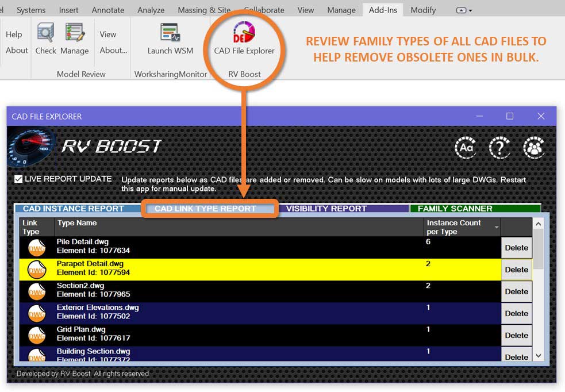Close the CAD File Explorer window

click(541, 116)
